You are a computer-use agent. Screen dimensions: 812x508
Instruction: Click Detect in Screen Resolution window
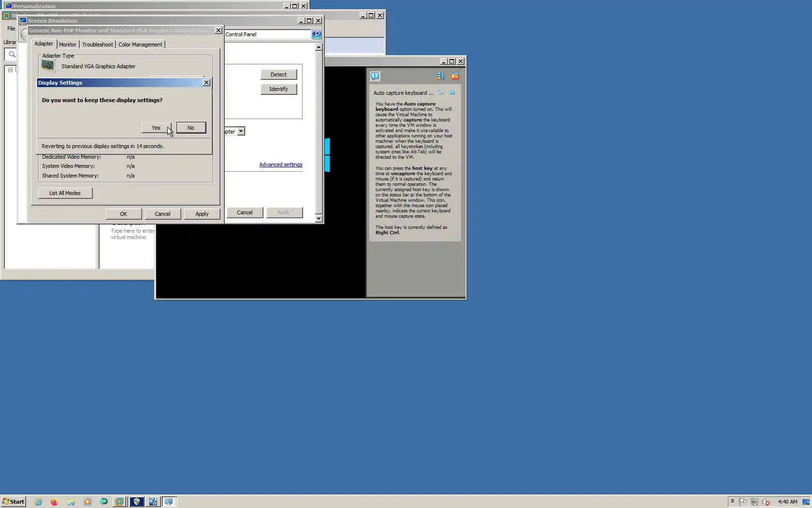(278, 75)
